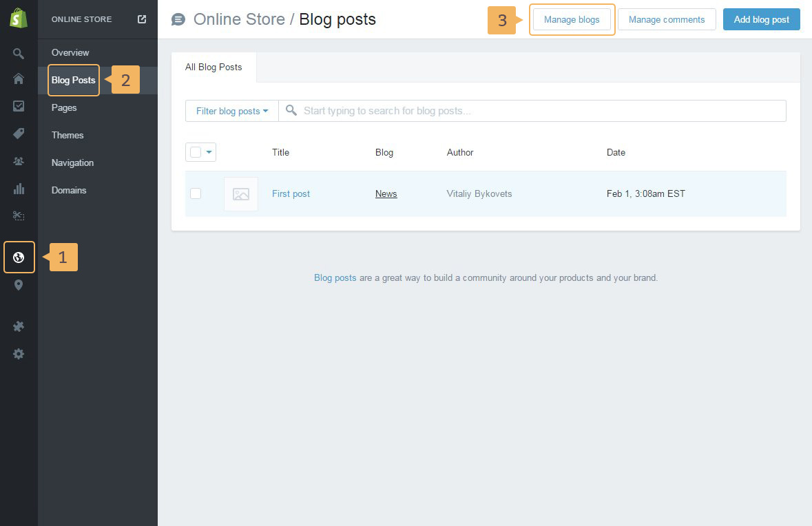
Task: Open Customers via the people icon
Action: point(19,161)
